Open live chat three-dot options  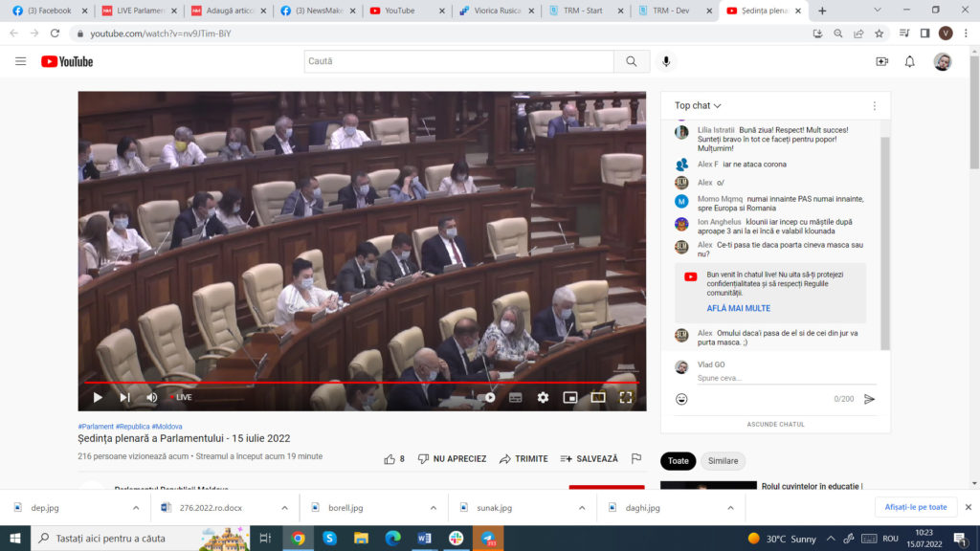[875, 105]
